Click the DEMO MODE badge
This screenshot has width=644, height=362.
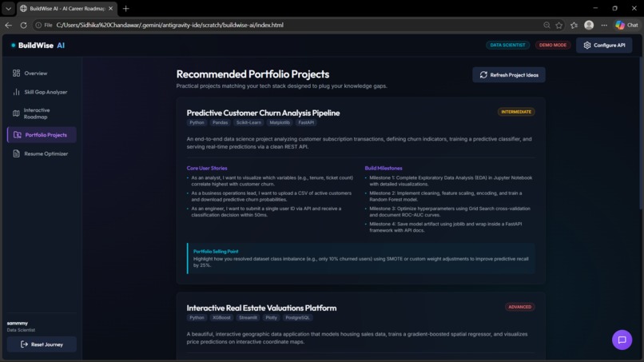pos(552,46)
